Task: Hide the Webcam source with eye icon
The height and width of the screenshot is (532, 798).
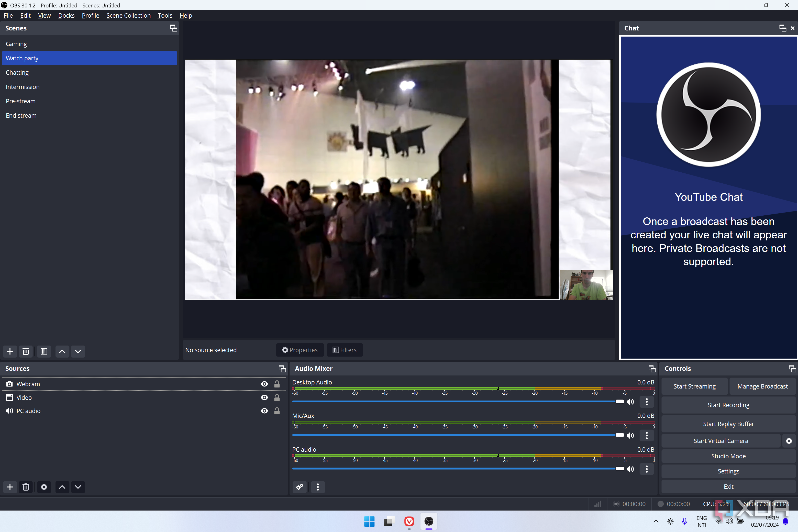Action: pyautogui.click(x=264, y=384)
